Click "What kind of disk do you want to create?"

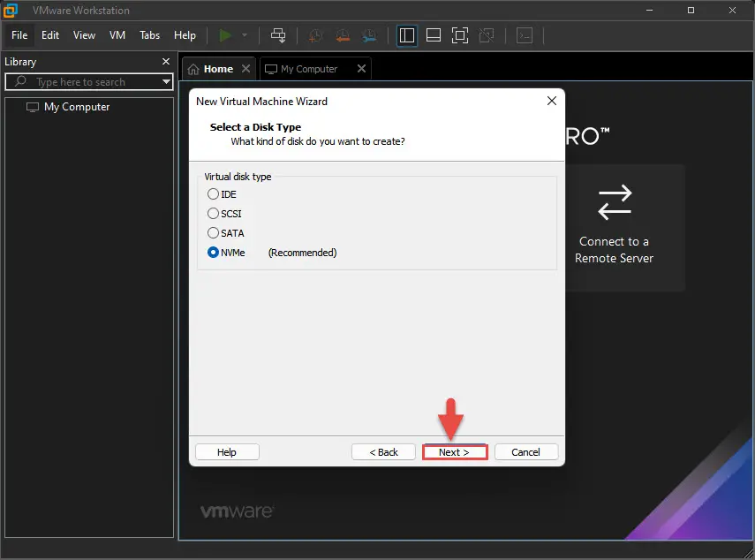click(318, 141)
